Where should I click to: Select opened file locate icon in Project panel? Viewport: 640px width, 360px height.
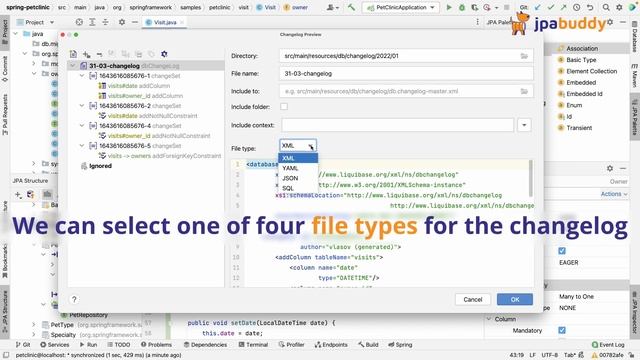pyautogui.click(x=79, y=22)
